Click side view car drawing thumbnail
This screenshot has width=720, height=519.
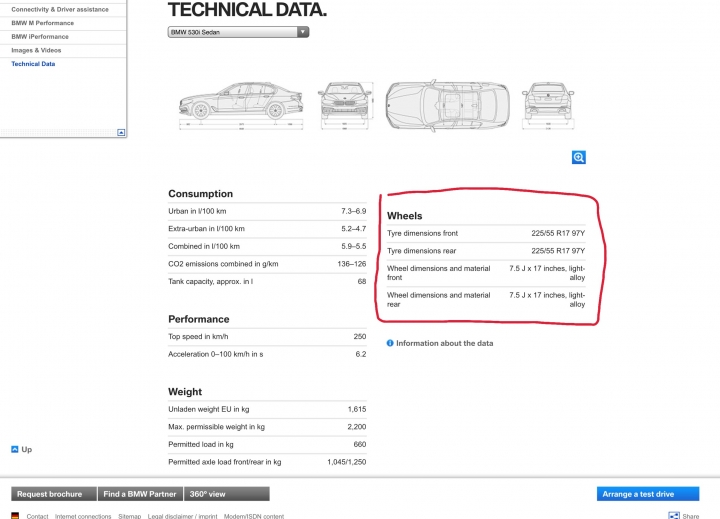click(x=241, y=106)
